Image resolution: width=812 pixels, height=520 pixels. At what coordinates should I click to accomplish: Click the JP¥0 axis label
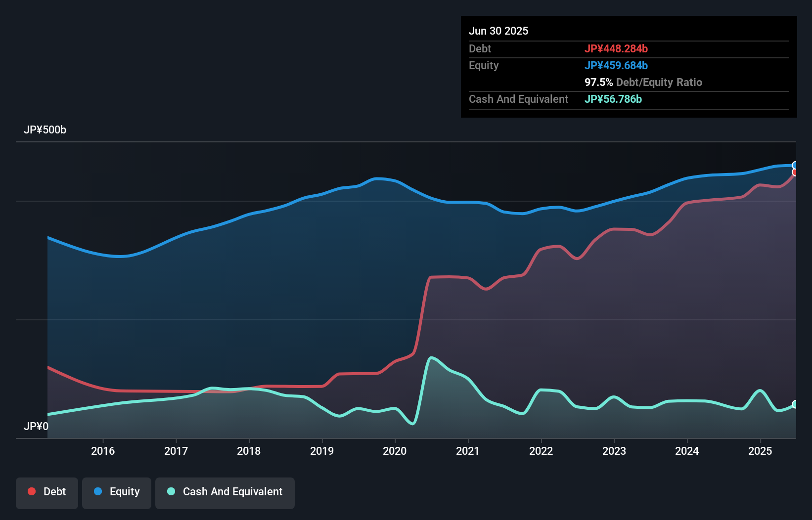(37, 426)
